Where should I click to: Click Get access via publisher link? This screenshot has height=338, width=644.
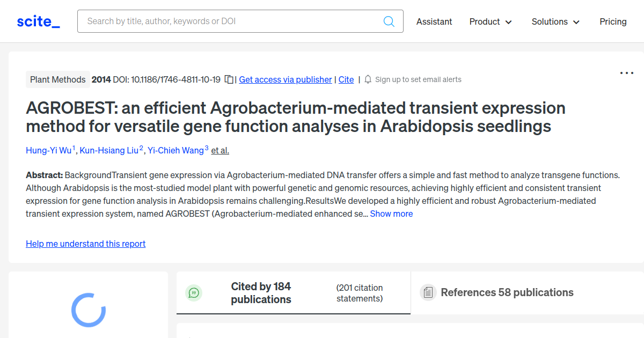click(285, 79)
